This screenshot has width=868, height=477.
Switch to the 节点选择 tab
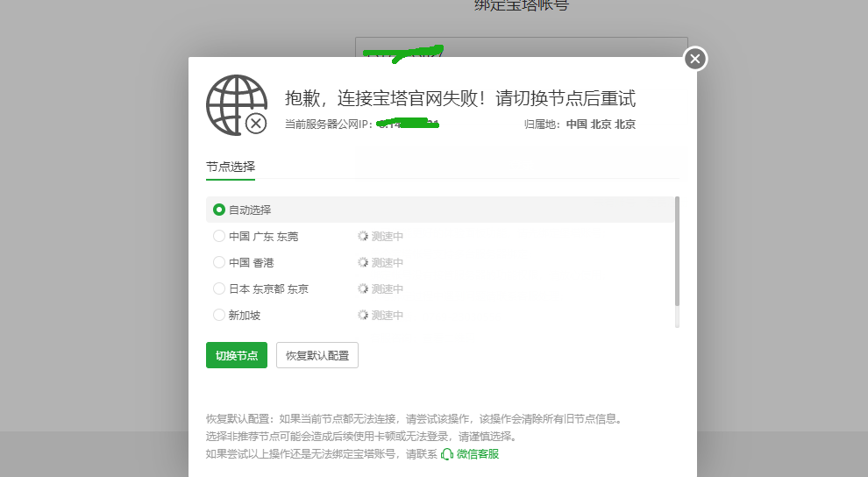click(x=231, y=167)
